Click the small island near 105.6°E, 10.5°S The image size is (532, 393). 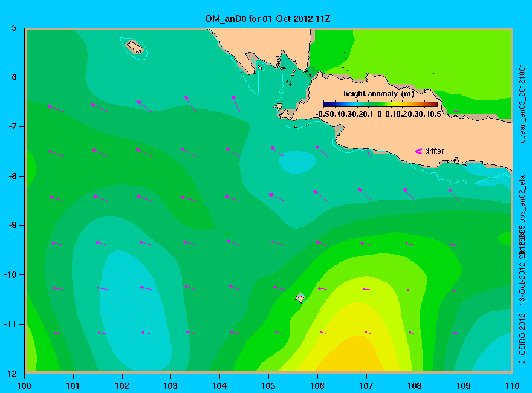tap(300, 297)
